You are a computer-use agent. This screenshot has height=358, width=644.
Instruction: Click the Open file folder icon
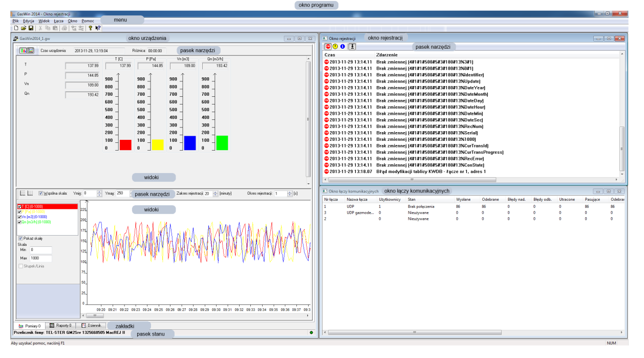[x=24, y=28]
